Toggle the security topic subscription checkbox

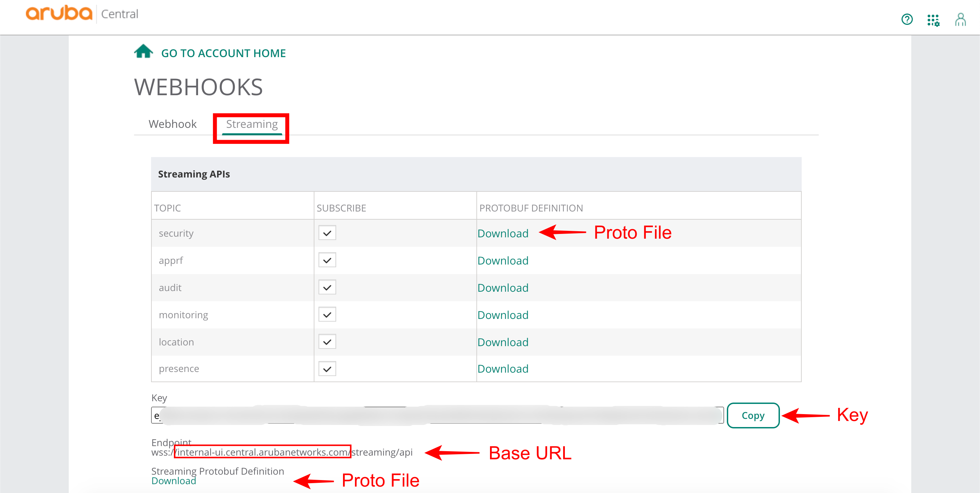[328, 233]
